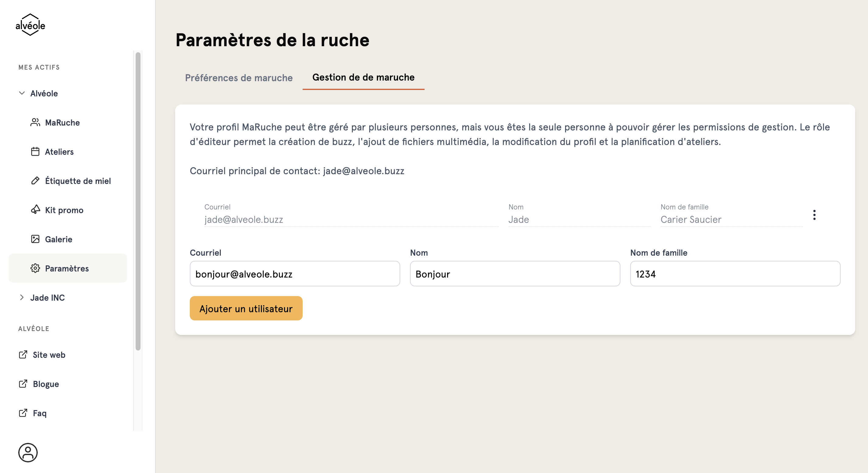
Task: Click the Blogue external link icon
Action: coord(23,384)
